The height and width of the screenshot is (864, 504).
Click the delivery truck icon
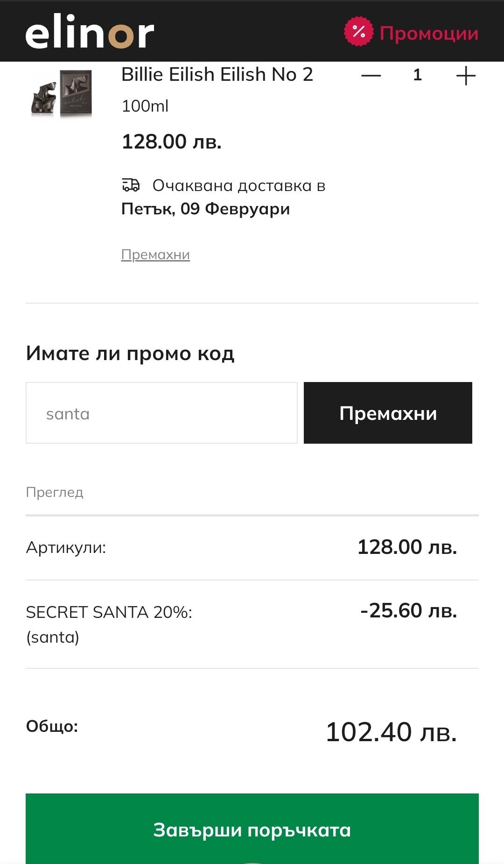click(x=131, y=185)
